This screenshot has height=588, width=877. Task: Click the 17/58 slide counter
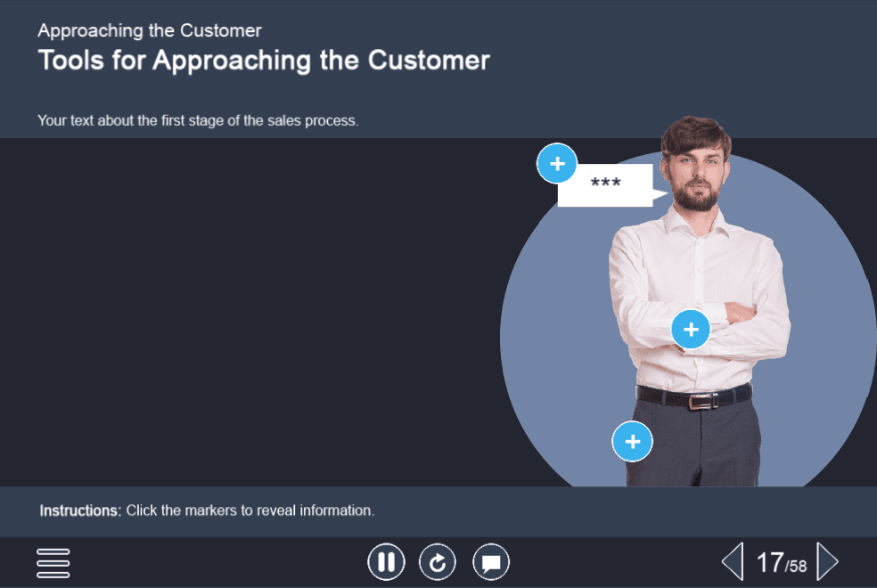tap(781, 563)
